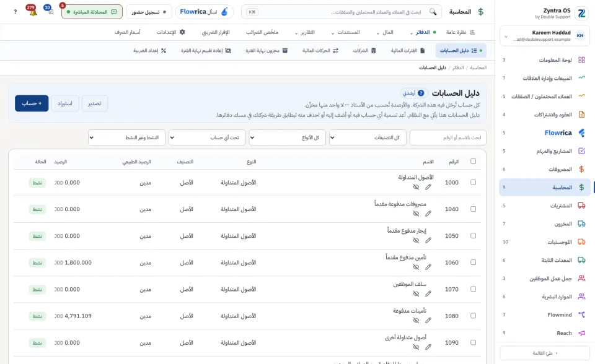This screenshot has width=595, height=364.
Task: Check the box for account 1000
Action: coord(473,183)
